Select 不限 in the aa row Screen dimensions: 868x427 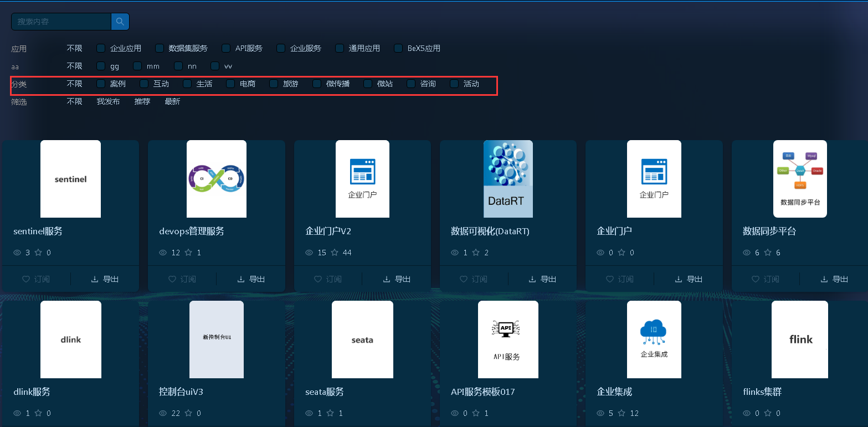(x=75, y=66)
